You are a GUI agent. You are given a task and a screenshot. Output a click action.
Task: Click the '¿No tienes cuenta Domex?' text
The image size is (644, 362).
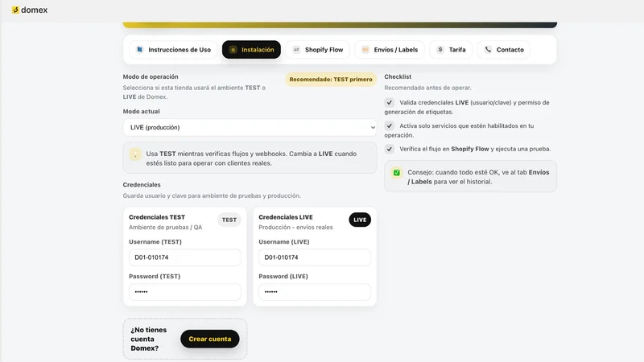[x=150, y=339]
